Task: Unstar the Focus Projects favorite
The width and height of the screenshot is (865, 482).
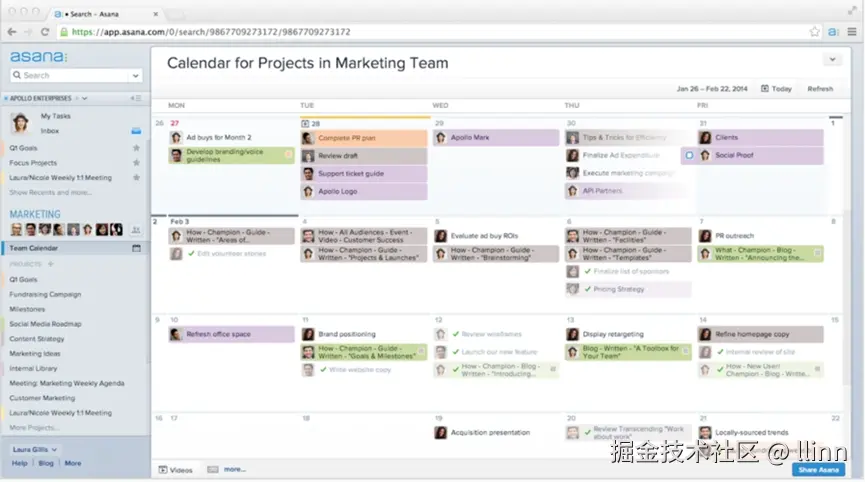Action: click(136, 163)
